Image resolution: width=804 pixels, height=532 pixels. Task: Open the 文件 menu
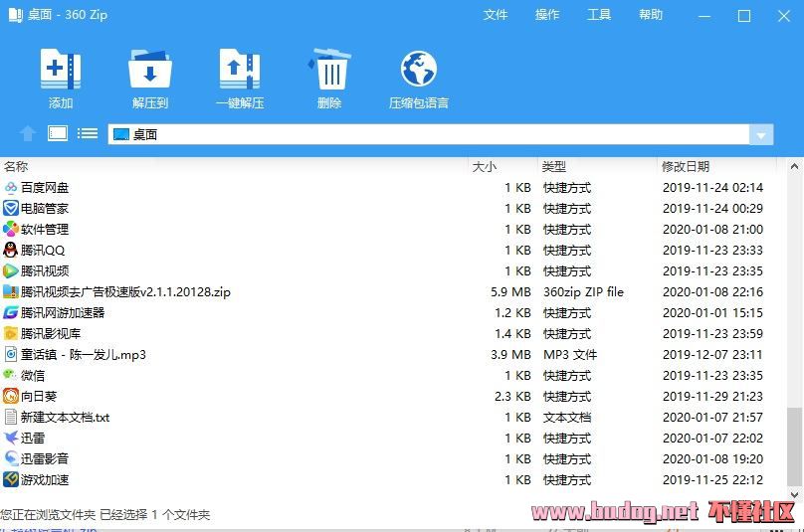point(496,15)
